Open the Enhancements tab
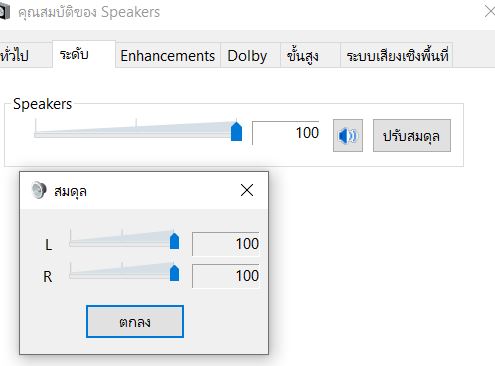Screen dimensions: 495x366 (168, 55)
